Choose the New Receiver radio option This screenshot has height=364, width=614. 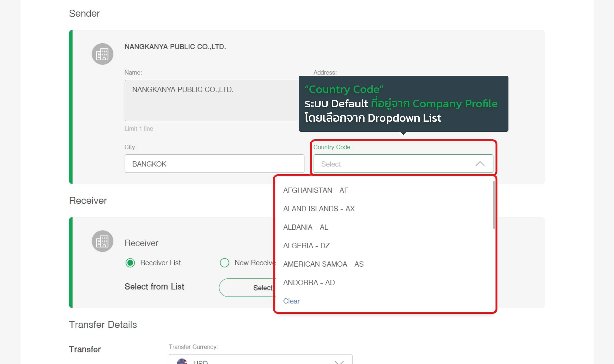point(224,263)
